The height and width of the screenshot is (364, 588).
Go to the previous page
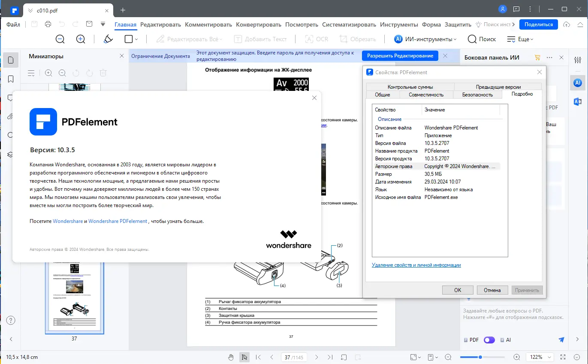click(x=272, y=357)
